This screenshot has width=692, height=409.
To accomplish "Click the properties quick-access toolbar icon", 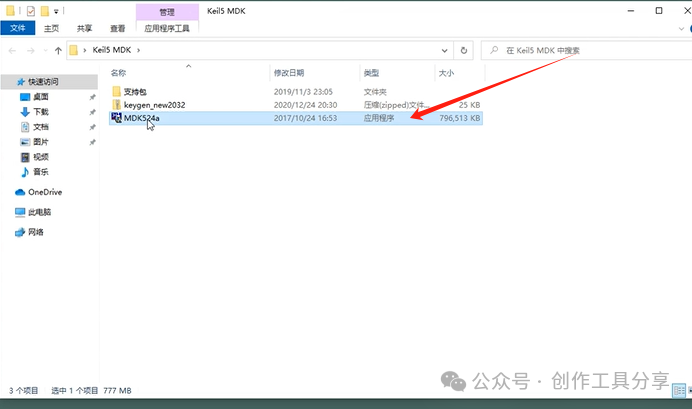I will point(30,11).
